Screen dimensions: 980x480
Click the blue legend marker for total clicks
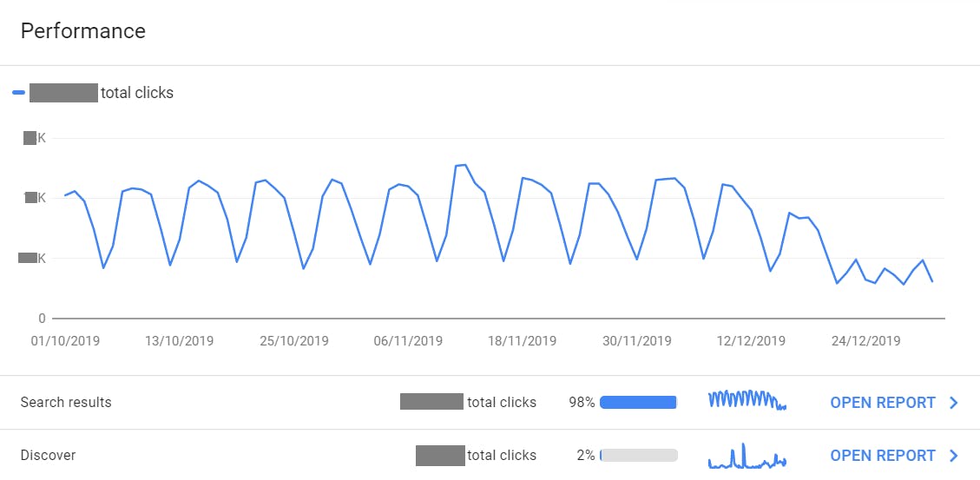tap(19, 93)
